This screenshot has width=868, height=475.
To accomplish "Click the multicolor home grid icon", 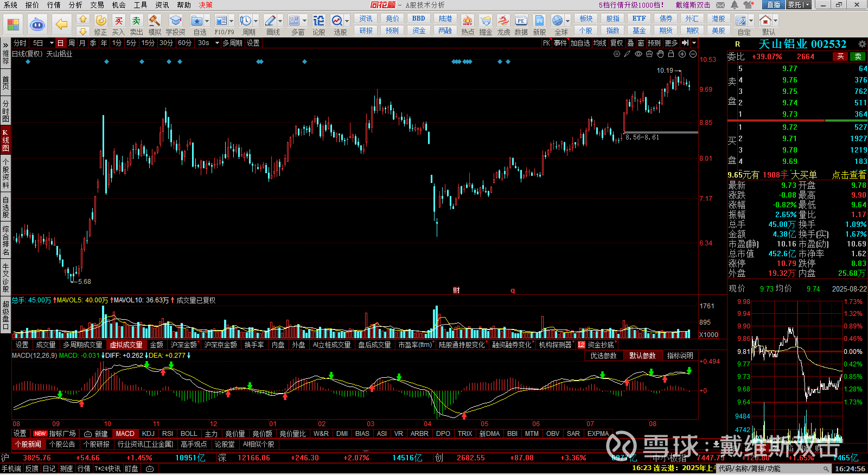I will coord(13,24).
